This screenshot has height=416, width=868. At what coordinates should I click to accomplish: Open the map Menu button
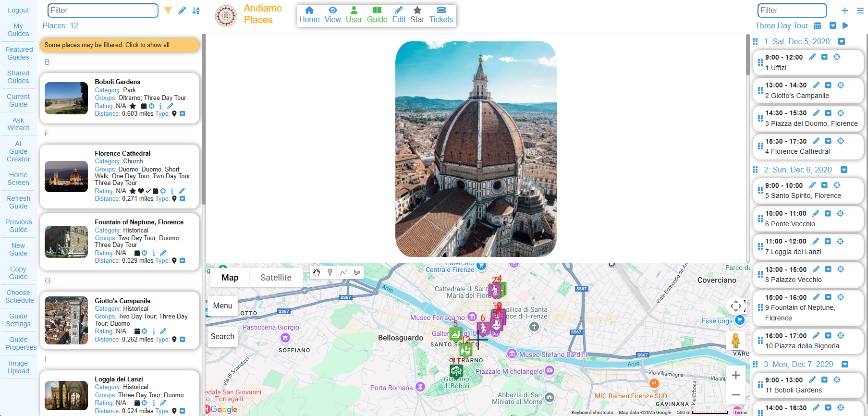point(222,306)
